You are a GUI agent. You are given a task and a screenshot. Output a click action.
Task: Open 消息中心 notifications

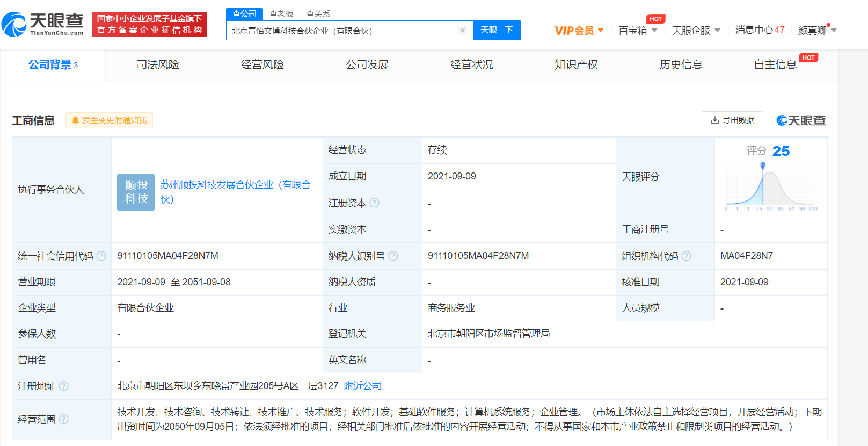[x=760, y=30]
